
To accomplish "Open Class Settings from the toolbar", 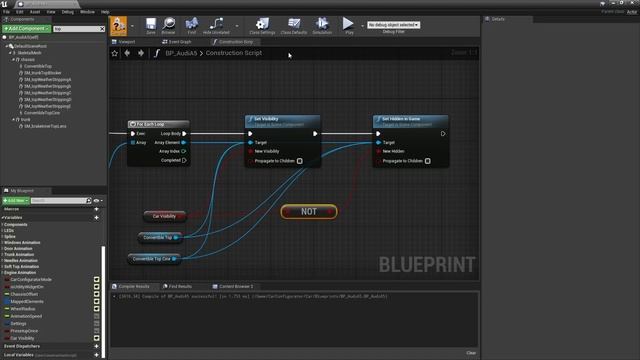I will tap(262, 25).
